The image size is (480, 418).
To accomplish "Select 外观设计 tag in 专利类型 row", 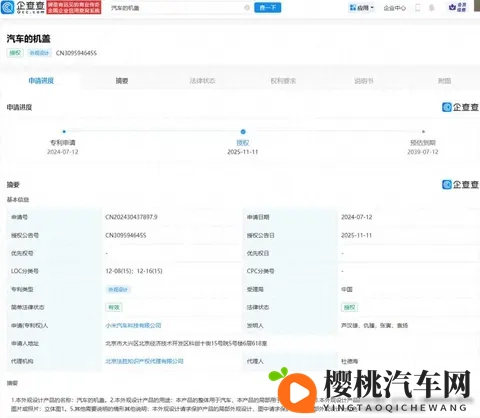I will [x=118, y=289].
